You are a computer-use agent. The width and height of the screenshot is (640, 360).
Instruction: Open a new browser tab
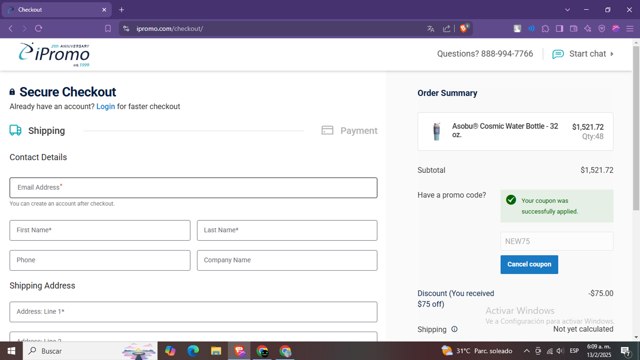point(121,9)
